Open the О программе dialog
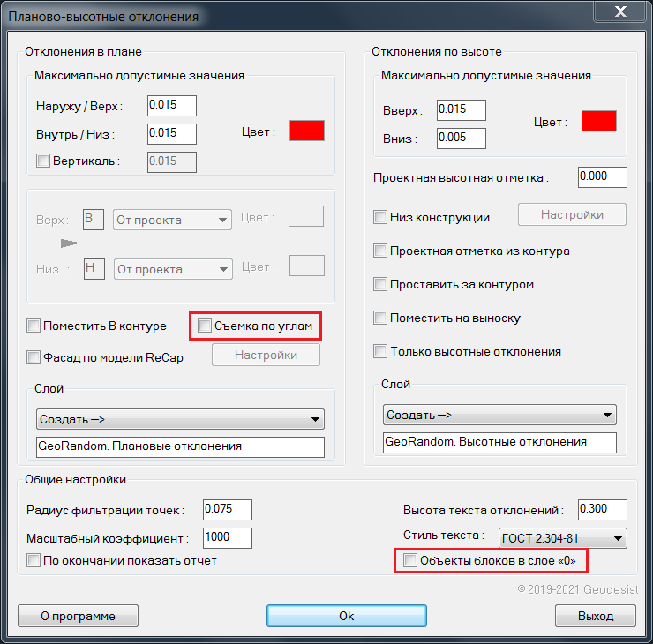This screenshot has height=644, width=653. point(78,616)
